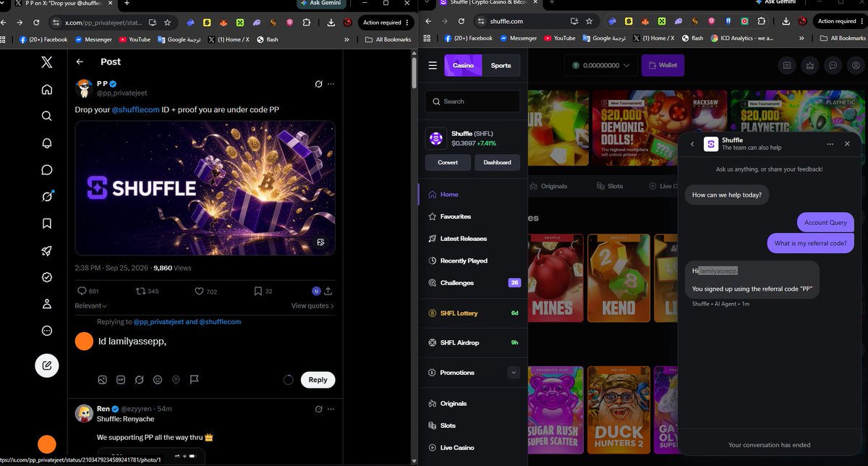Bookmark the post showing 32 bookmarks
The image size is (868, 466).
coord(258,291)
